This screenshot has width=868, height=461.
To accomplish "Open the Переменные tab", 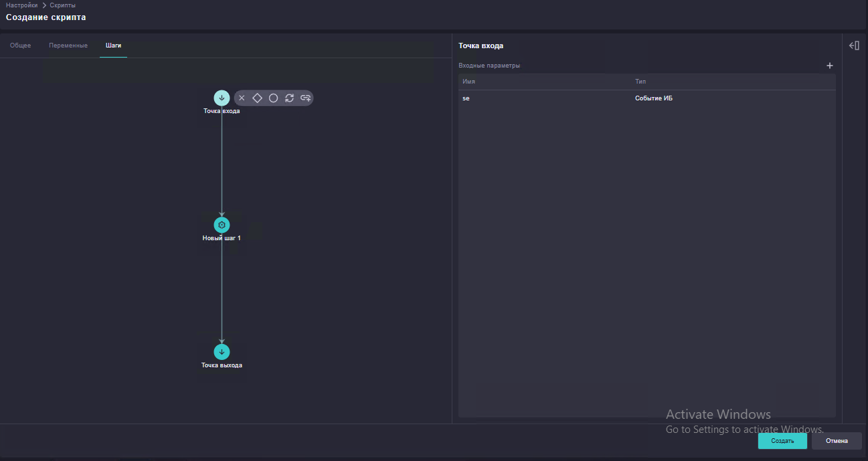I will pyautogui.click(x=68, y=45).
